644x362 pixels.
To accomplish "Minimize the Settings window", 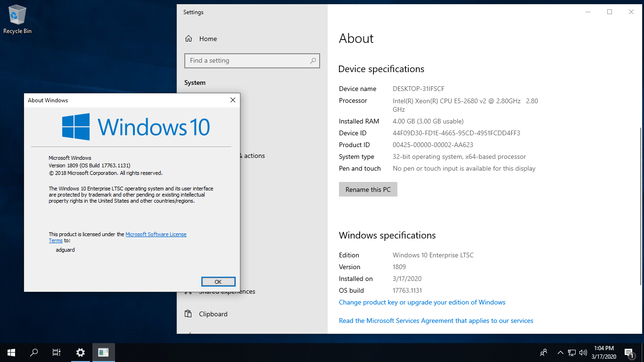I will pos(588,12).
